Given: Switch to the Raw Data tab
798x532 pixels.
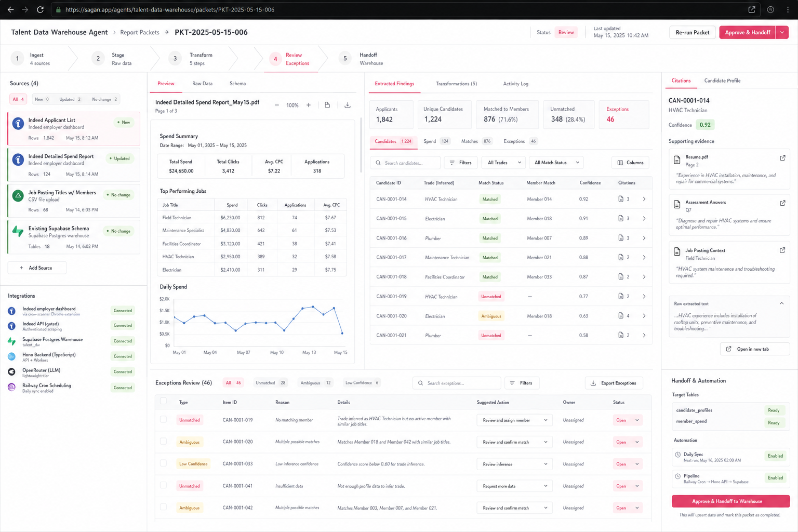Looking at the screenshot, I should (x=202, y=84).
